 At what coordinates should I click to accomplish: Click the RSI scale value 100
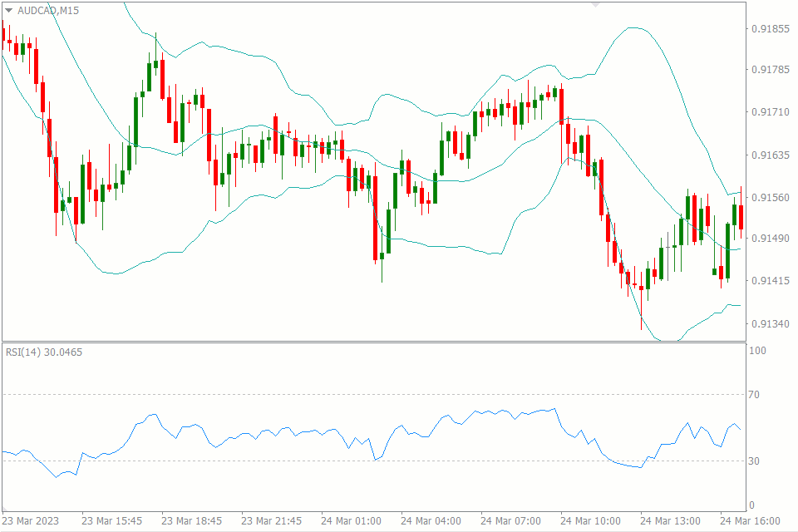tap(757, 350)
